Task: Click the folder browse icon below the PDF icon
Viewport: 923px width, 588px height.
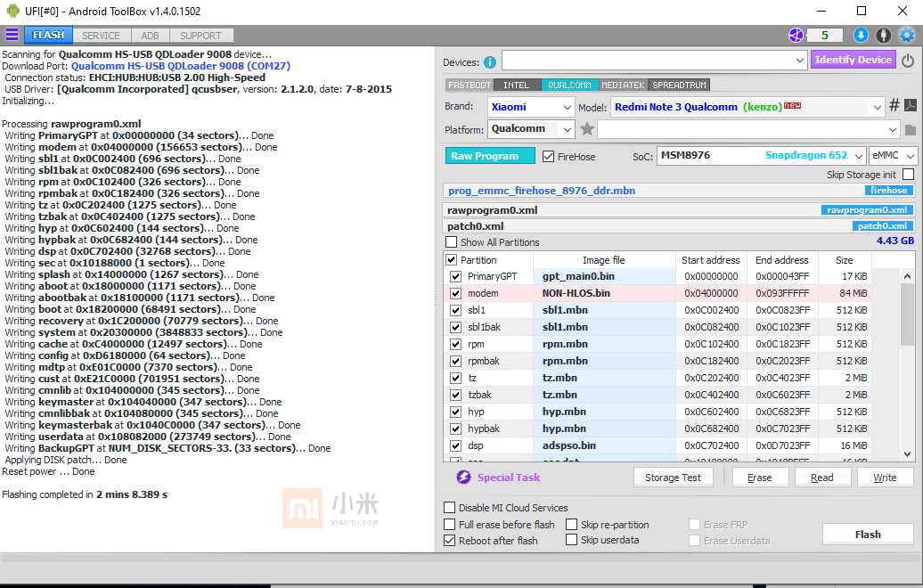Action: 911,130
